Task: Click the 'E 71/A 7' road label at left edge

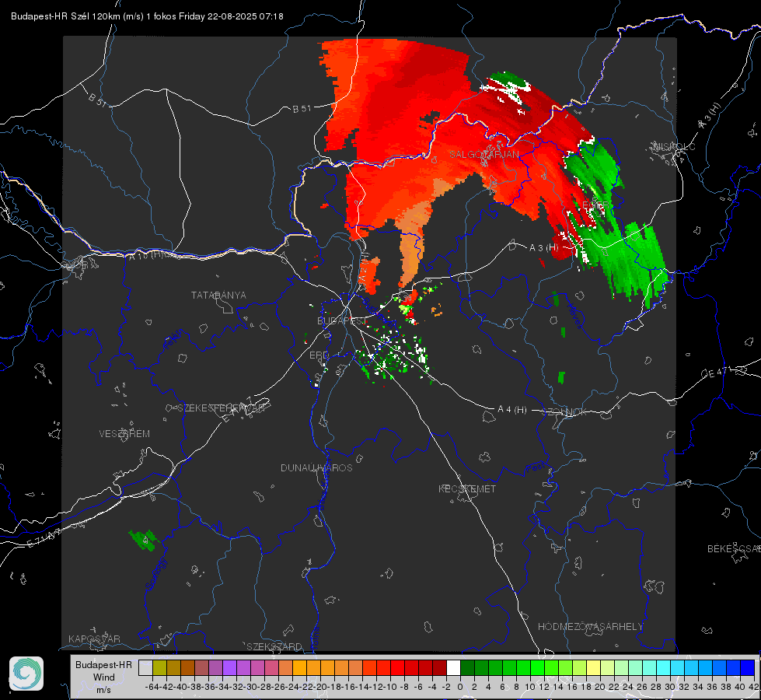Action: pos(44,537)
